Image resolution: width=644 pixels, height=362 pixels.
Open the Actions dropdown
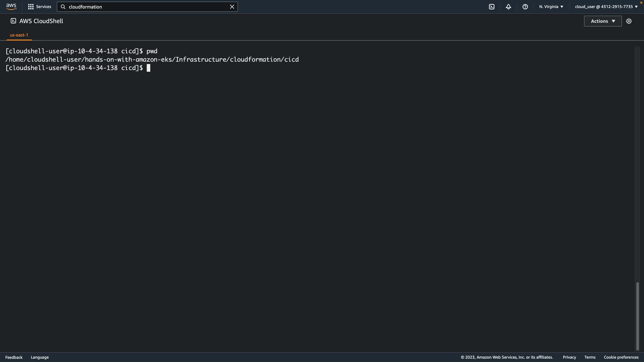coord(603,21)
